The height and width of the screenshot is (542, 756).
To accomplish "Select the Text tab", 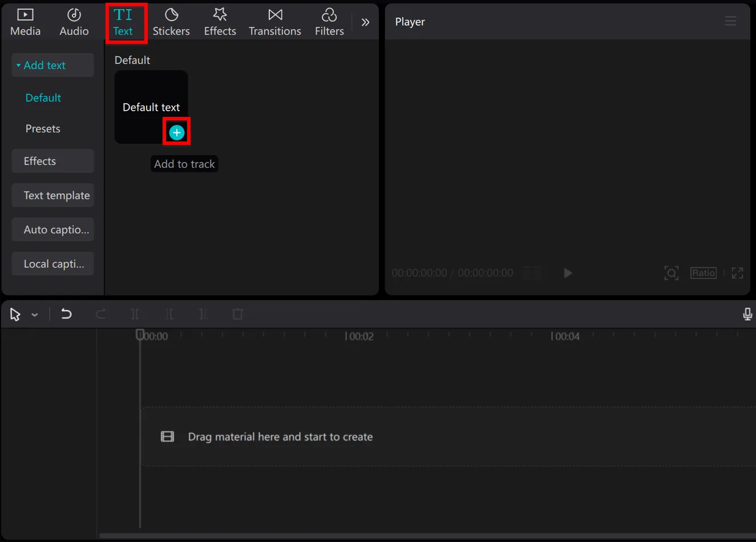I will [x=123, y=22].
